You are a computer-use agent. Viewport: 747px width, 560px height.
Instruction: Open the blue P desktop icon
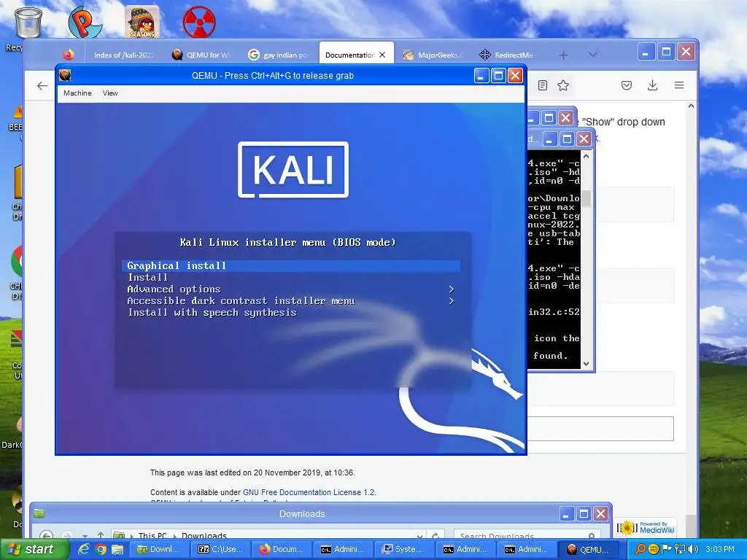(85, 22)
